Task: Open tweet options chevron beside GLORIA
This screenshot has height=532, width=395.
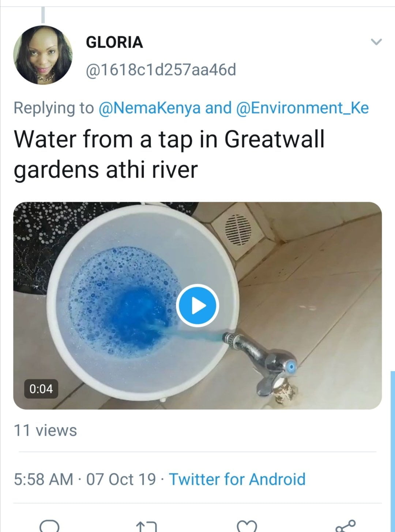Action: [376, 42]
